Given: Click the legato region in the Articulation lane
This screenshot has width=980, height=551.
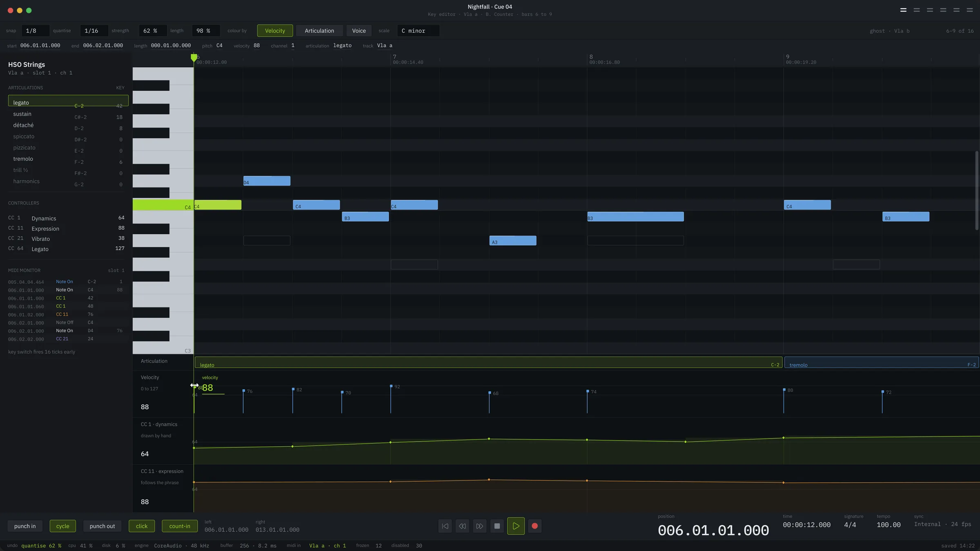Looking at the screenshot, I should coord(488,362).
